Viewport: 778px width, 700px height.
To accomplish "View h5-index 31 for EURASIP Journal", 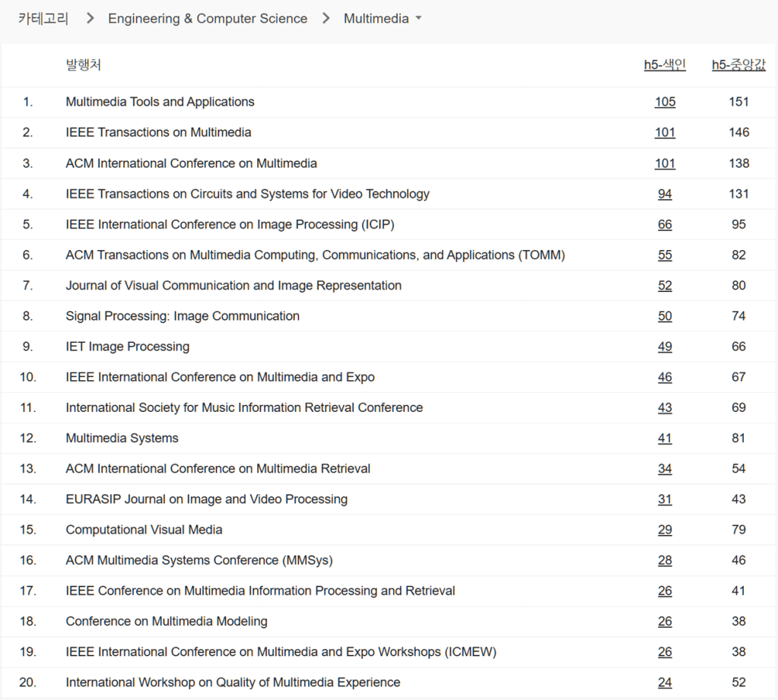I will (665, 499).
